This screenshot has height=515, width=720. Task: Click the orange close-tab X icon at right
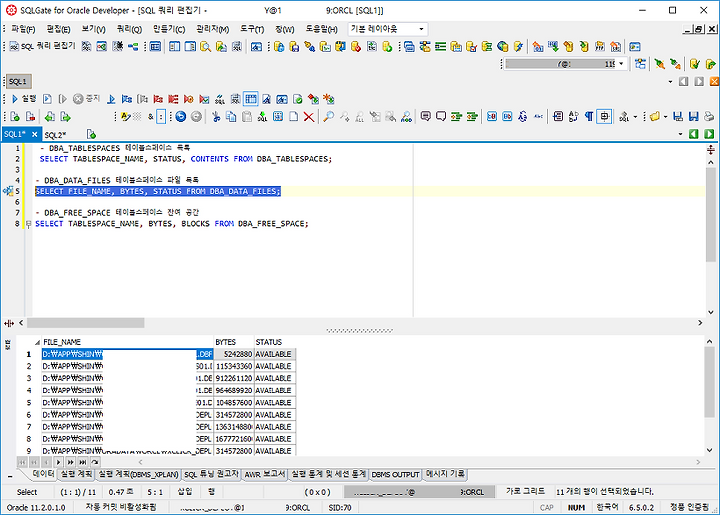714,81
